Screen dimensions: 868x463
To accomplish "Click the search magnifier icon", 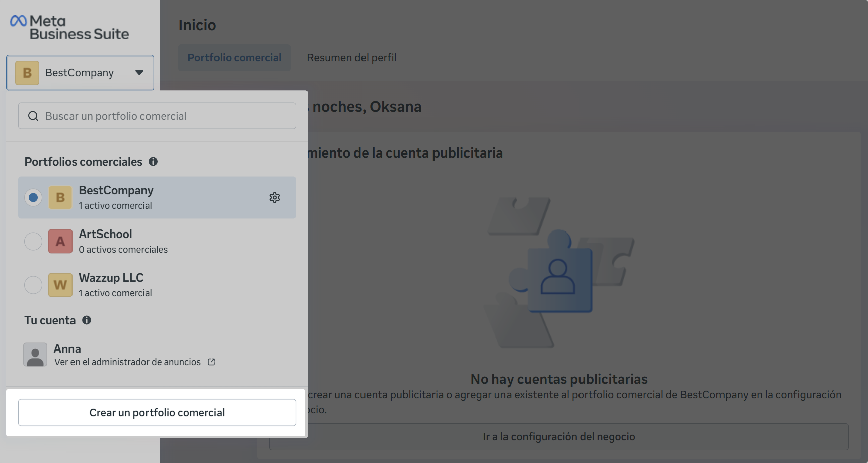I will [33, 116].
